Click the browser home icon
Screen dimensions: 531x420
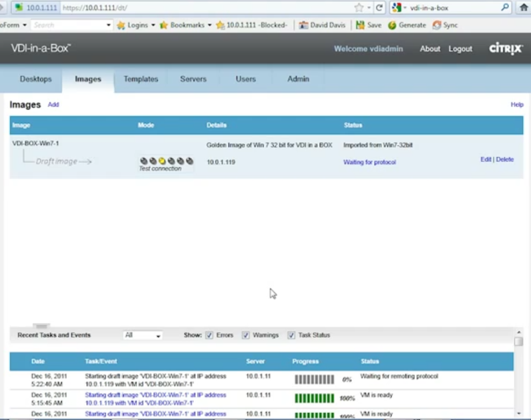tap(523, 8)
